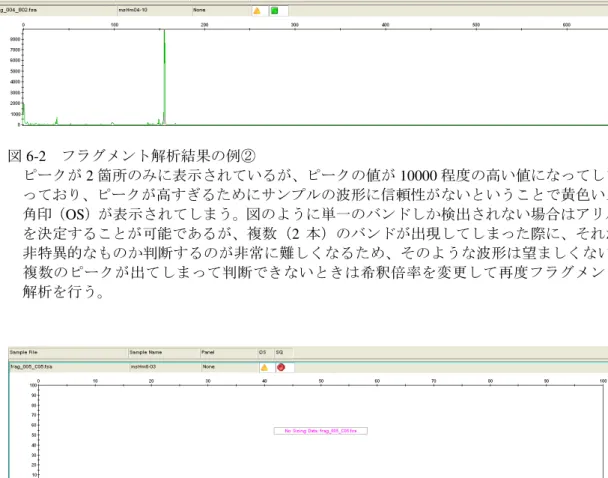Click the SQ column header
The width and height of the screenshot is (608, 478).
(x=283, y=352)
